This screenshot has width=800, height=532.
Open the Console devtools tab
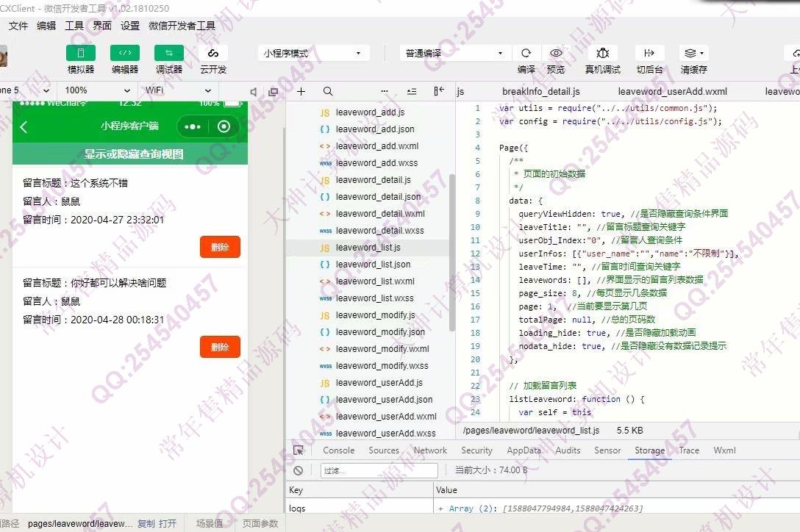pyautogui.click(x=339, y=450)
